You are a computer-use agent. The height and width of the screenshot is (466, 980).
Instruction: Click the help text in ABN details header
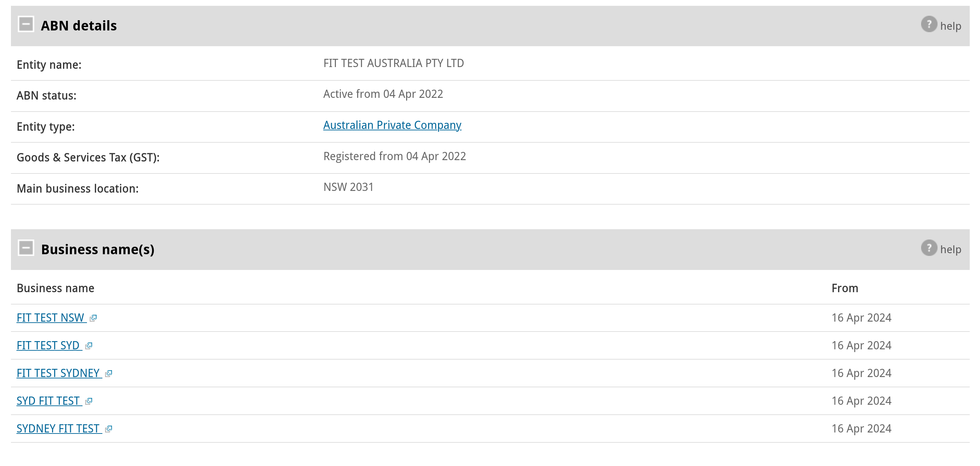click(x=950, y=26)
